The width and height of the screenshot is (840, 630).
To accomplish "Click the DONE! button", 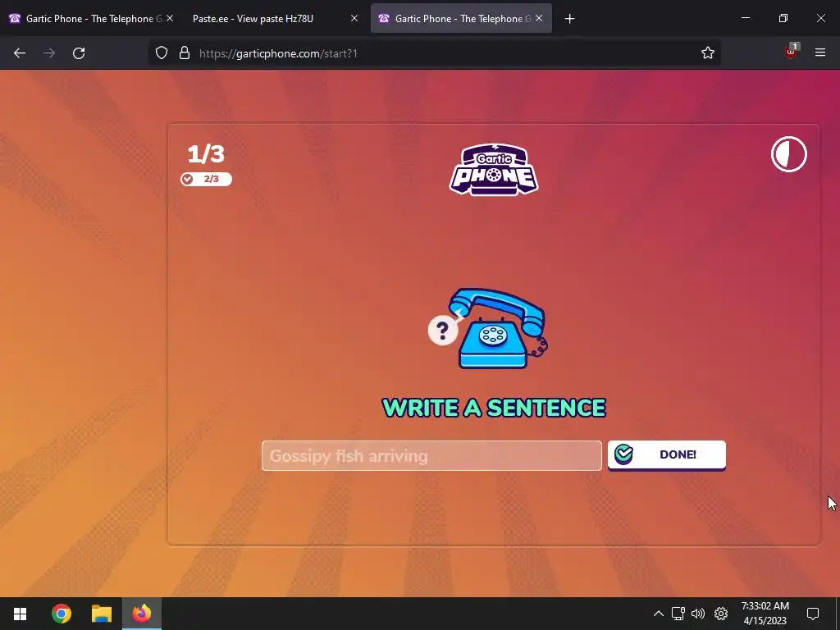I will tap(666, 455).
